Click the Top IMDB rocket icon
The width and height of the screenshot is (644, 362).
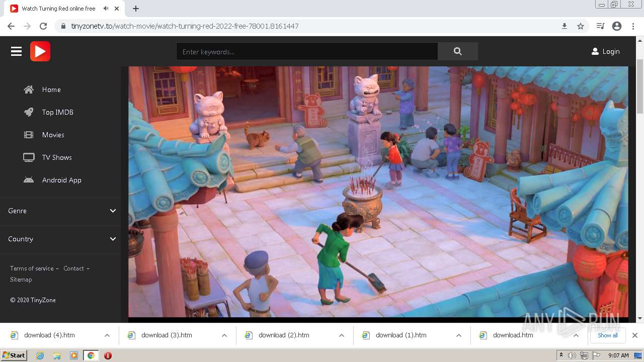tap(29, 112)
